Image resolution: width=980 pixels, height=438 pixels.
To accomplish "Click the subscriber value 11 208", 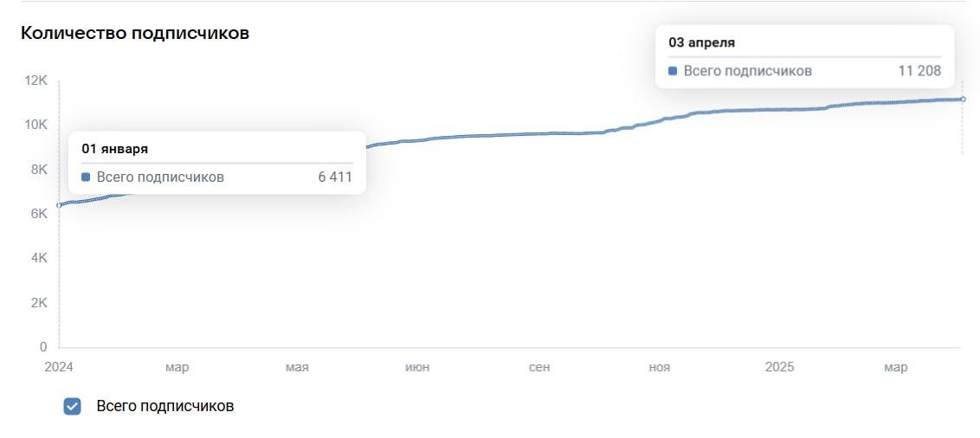I will pyautogui.click(x=919, y=71).
